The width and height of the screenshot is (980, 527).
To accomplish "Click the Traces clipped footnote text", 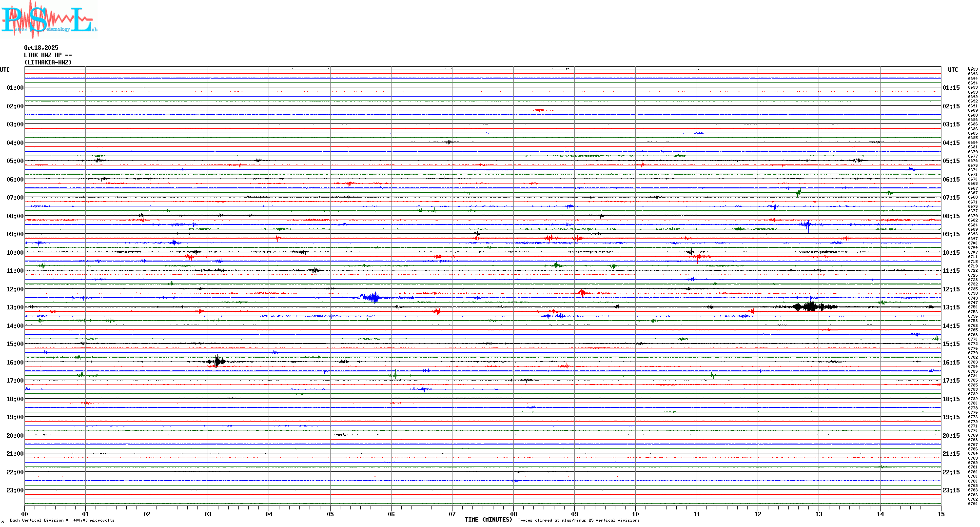I will (x=578, y=521).
